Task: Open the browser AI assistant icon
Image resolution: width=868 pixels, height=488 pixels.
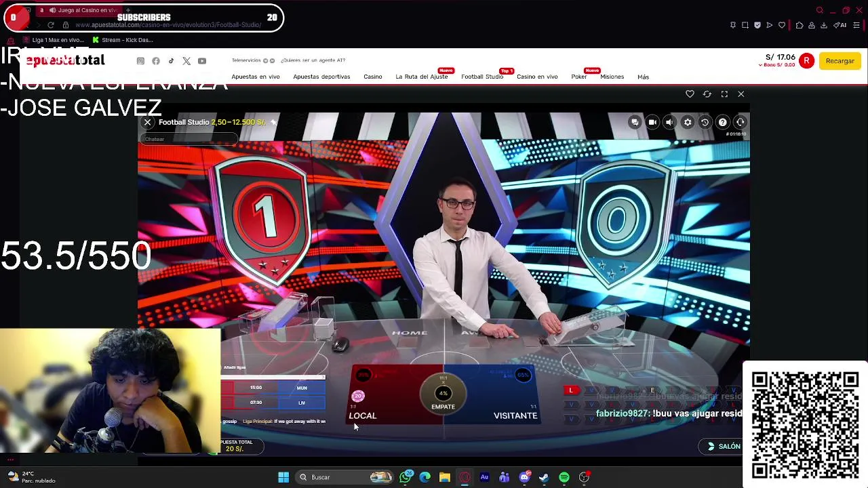Action: pyautogui.click(x=840, y=25)
